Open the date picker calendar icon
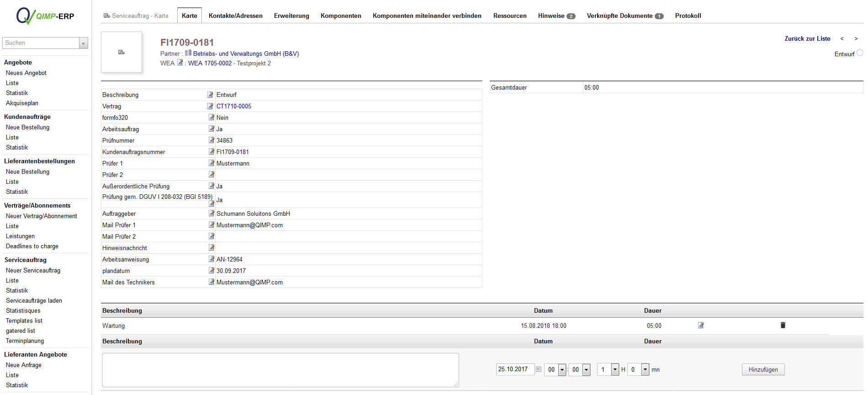868x395 pixels. pyautogui.click(x=539, y=369)
